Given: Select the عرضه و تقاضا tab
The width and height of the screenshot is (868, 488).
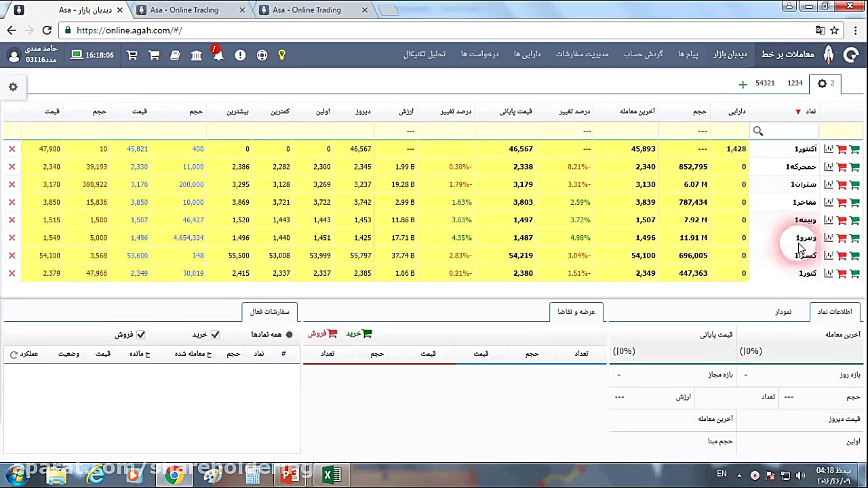Looking at the screenshot, I should pos(576,312).
